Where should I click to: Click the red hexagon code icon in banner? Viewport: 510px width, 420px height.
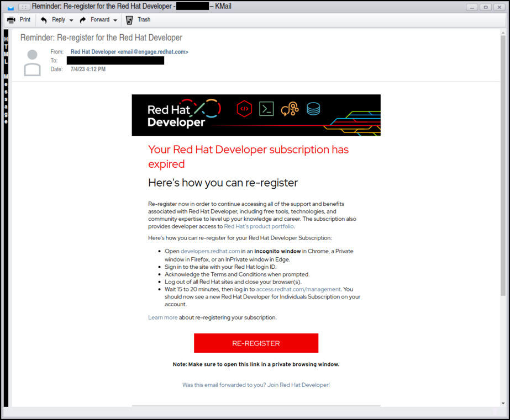pos(244,109)
